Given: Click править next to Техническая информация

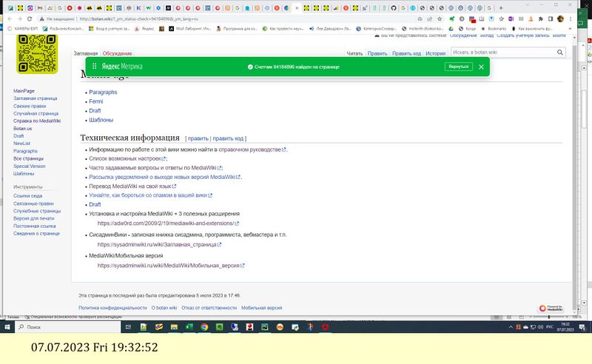Looking at the screenshot, I should click(198, 138).
